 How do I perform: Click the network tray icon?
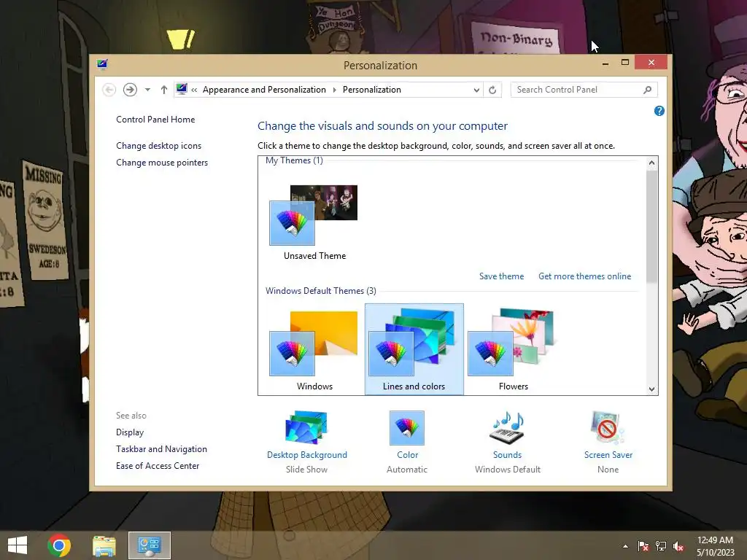(x=661, y=546)
